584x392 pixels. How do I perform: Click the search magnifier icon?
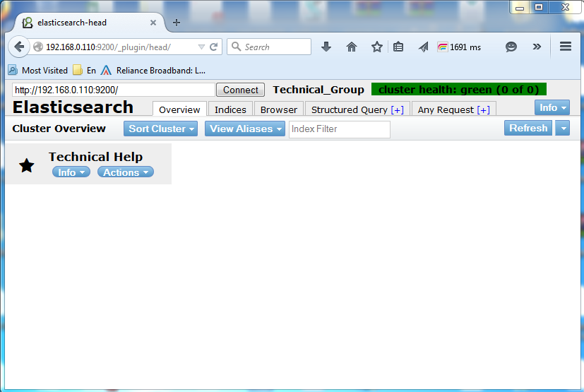[x=236, y=47]
